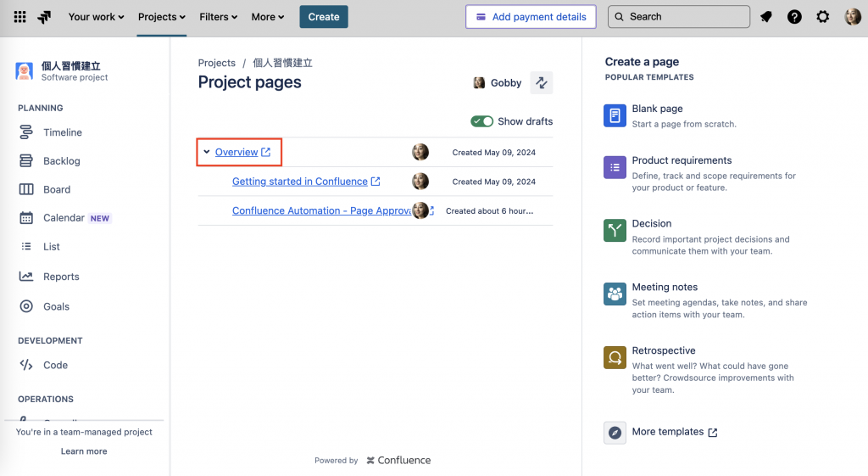Click the external link icon next to Overview
Screen dimensions: 868x476
265,152
